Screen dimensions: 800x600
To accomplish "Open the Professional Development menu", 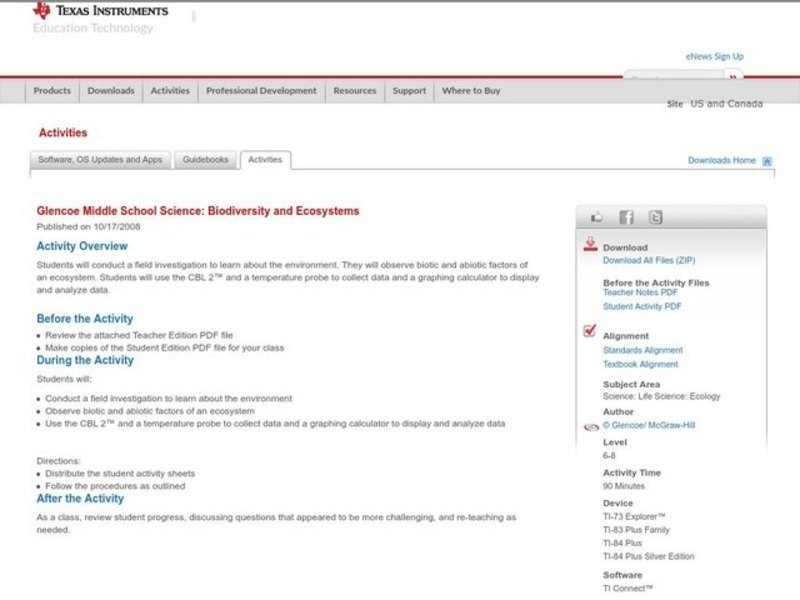I will [260, 90].
